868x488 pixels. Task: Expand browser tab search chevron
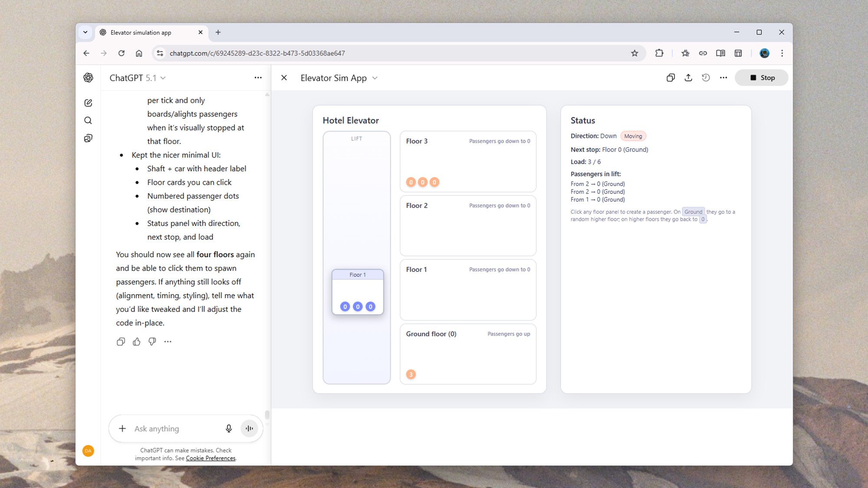click(85, 32)
